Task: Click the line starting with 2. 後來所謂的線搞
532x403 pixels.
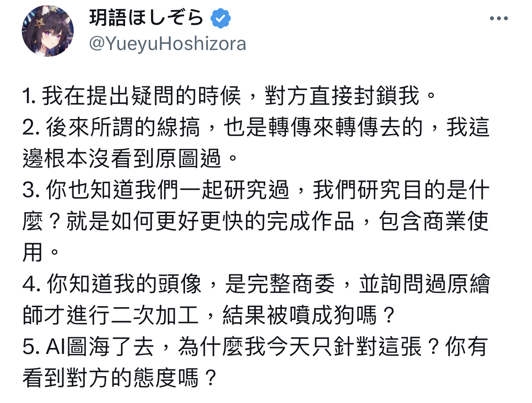Action: 256,127
